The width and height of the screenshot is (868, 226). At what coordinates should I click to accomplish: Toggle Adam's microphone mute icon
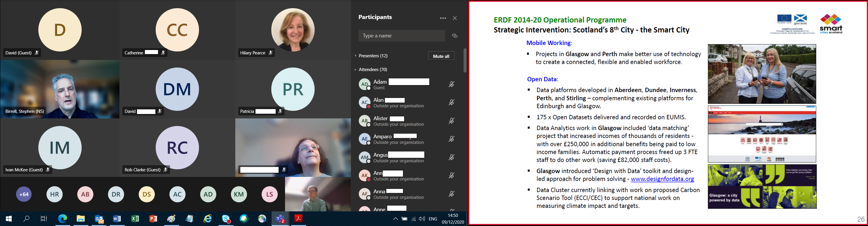tap(451, 84)
